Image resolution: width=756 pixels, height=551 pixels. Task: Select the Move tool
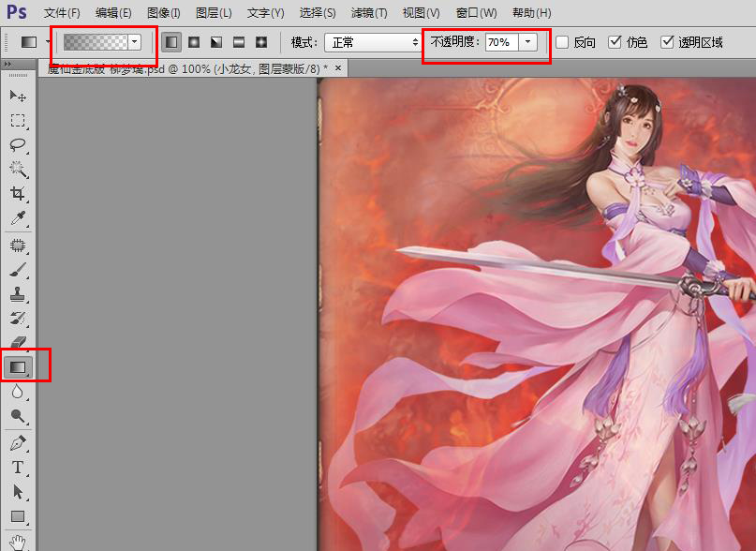coord(18,96)
